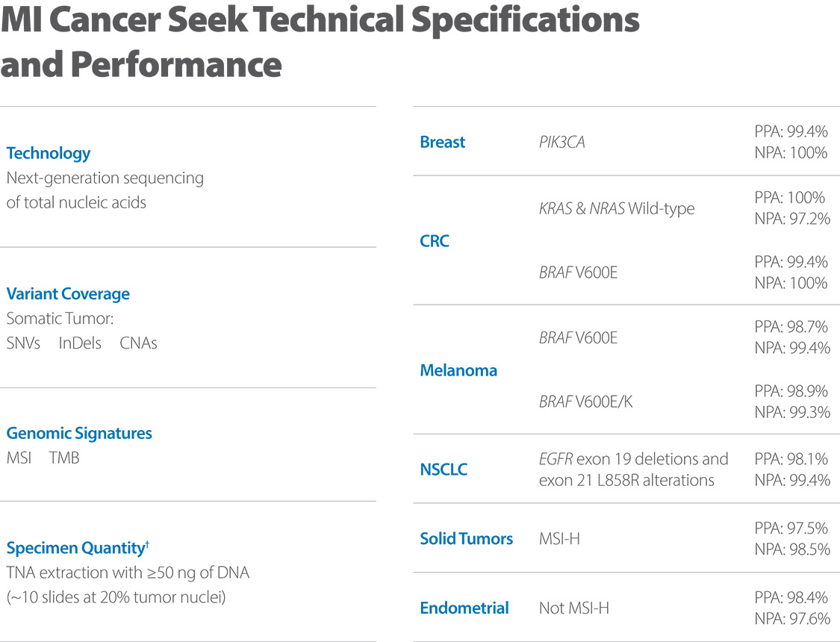Select TMB under Genomic Signatures
The width and height of the screenshot is (840, 642).
[64, 458]
